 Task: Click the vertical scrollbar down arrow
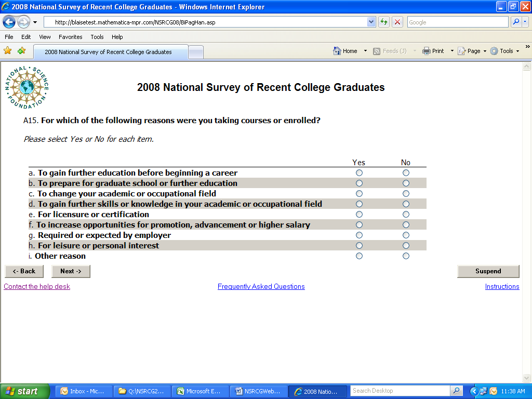click(x=527, y=378)
